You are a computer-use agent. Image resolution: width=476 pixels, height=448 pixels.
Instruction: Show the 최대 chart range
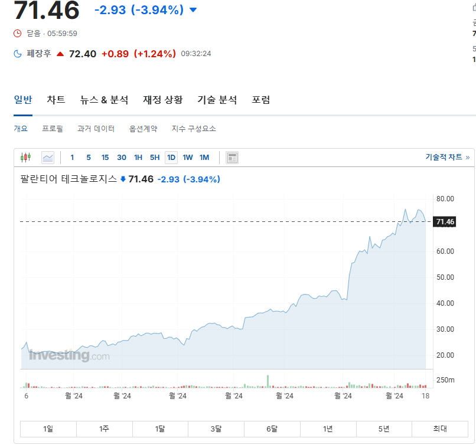pyautogui.click(x=440, y=429)
